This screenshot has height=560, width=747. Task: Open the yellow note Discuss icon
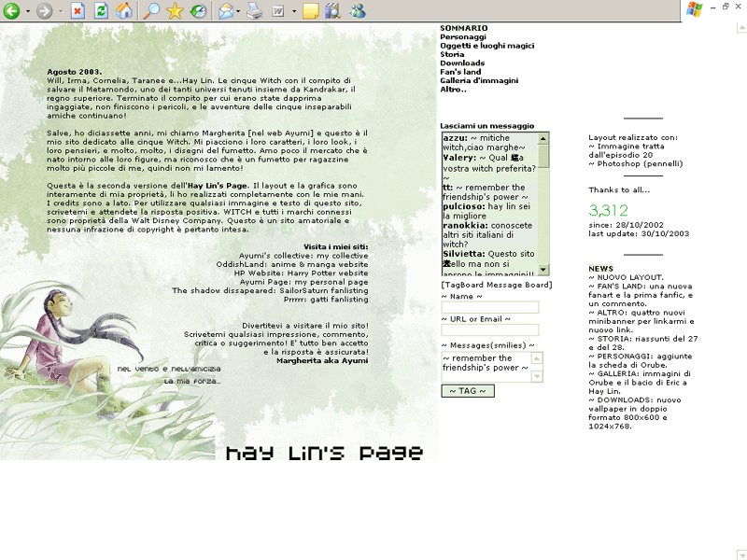pos(311,11)
